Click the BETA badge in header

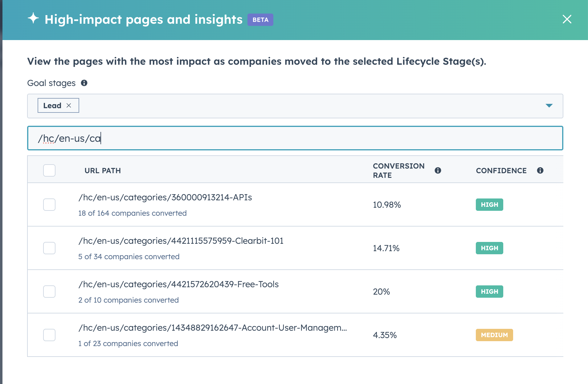[x=260, y=20]
